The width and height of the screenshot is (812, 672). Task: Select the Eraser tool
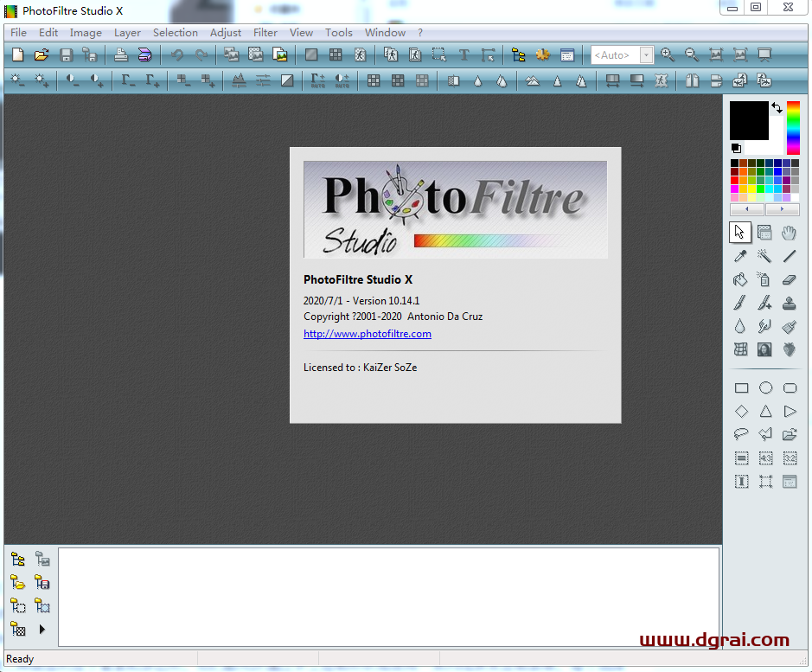790,280
